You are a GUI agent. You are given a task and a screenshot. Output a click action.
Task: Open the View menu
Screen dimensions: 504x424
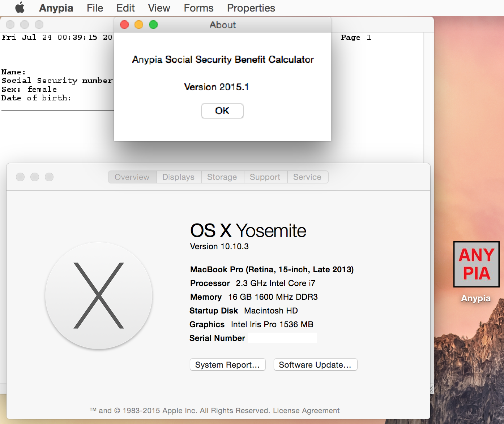pos(159,8)
